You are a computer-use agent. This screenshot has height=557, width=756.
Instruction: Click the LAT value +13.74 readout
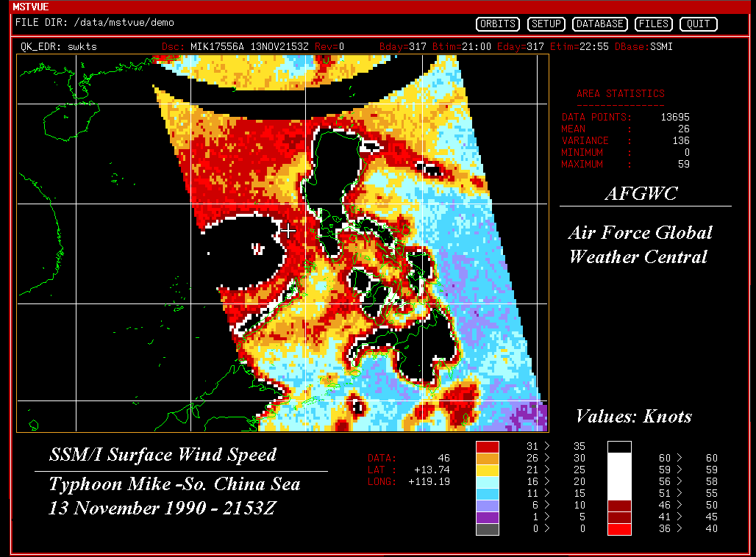(433, 470)
